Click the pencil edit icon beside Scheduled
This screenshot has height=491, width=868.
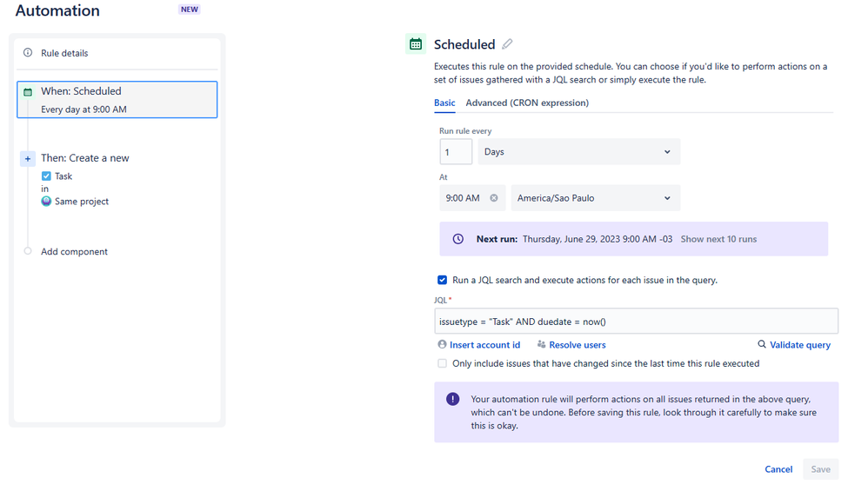(x=507, y=44)
